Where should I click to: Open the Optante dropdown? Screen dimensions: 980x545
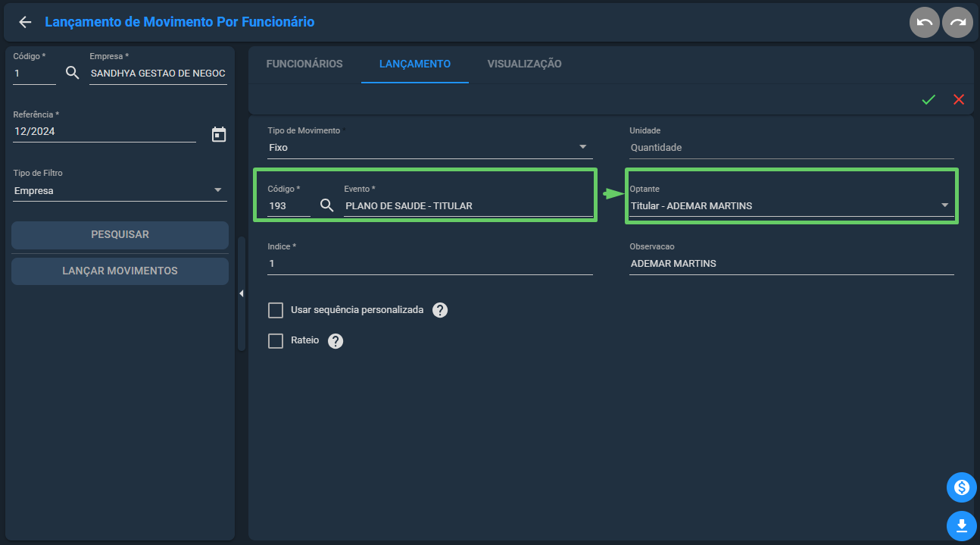click(791, 205)
